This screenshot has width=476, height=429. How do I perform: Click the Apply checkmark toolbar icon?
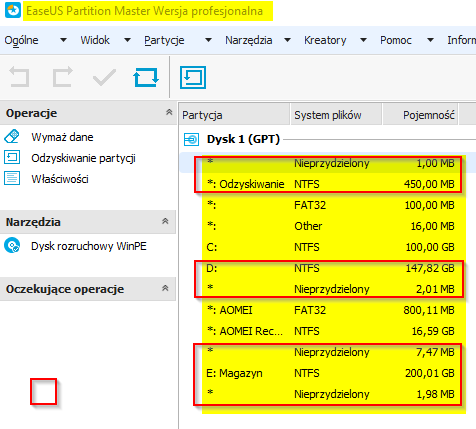[104, 78]
